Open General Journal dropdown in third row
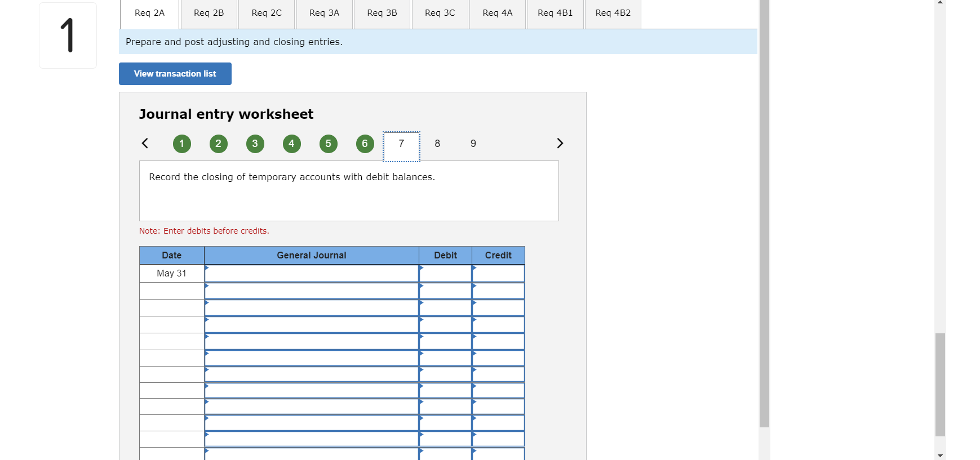 coord(312,307)
